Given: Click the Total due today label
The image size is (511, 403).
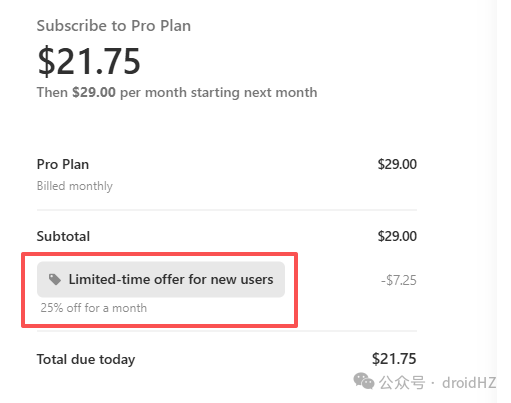Looking at the screenshot, I should (x=86, y=359).
